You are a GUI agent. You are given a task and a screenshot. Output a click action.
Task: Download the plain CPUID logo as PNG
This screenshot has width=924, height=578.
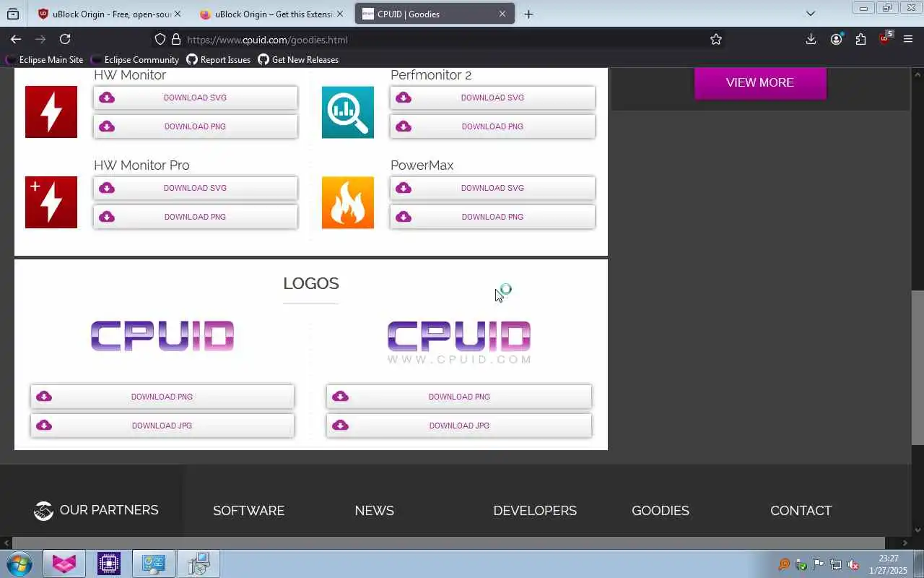click(x=162, y=397)
